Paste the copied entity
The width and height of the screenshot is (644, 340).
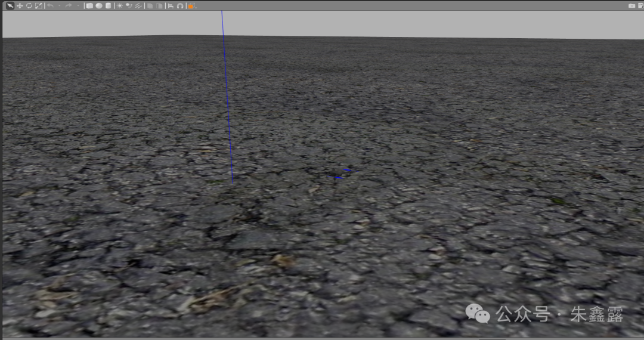159,6
